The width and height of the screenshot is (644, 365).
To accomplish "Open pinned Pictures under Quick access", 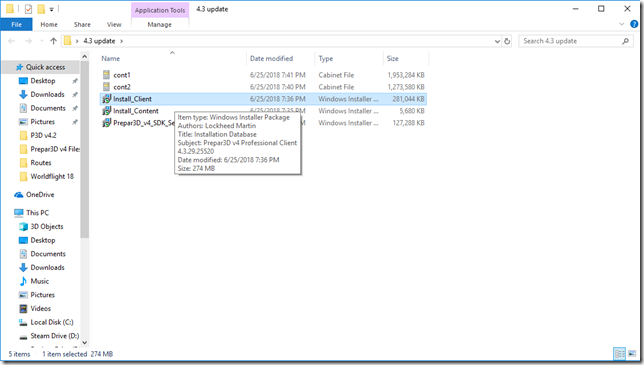I will click(42, 122).
